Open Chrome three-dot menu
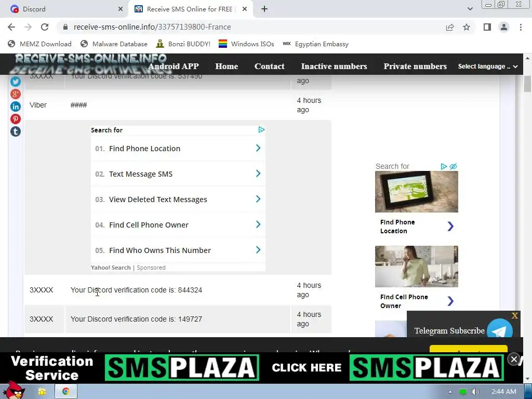The height and width of the screenshot is (399, 532). (521, 27)
